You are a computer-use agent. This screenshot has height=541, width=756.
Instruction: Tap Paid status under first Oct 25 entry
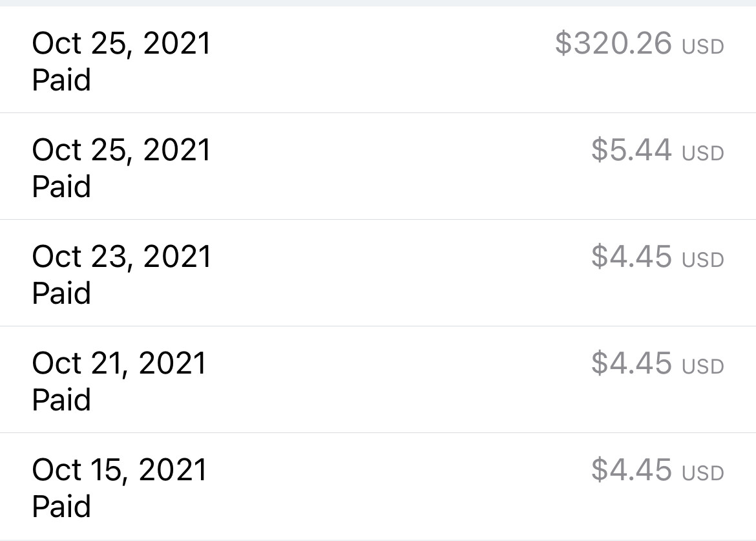(61, 80)
